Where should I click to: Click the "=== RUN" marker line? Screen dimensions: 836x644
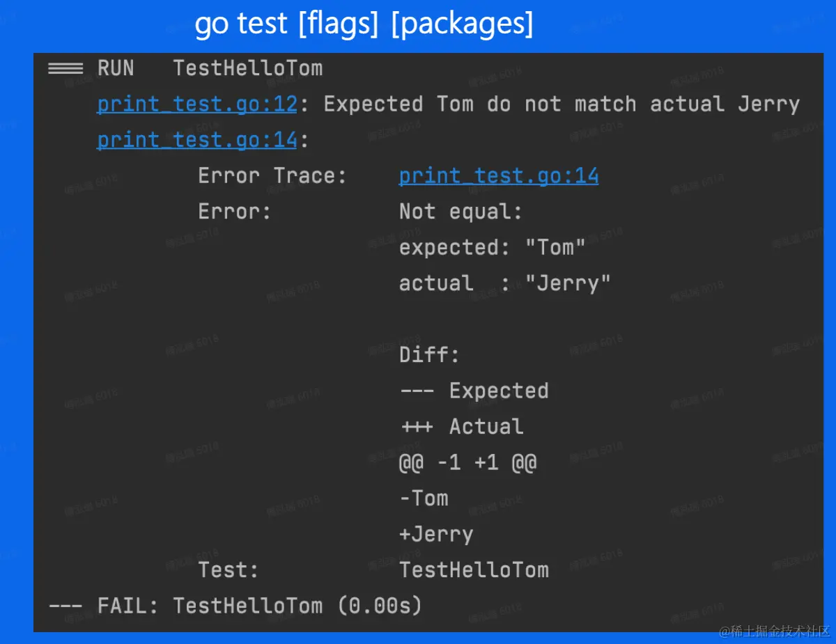click(x=91, y=68)
